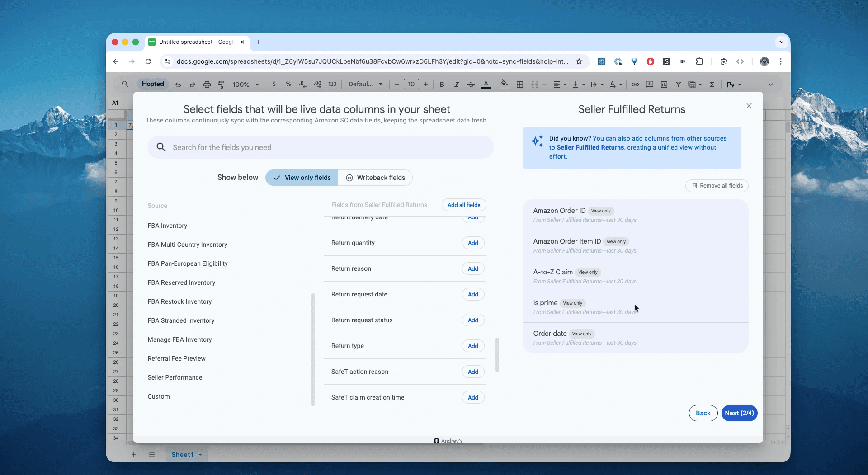
Task: Open text rotation dropdown
Action: (x=616, y=85)
